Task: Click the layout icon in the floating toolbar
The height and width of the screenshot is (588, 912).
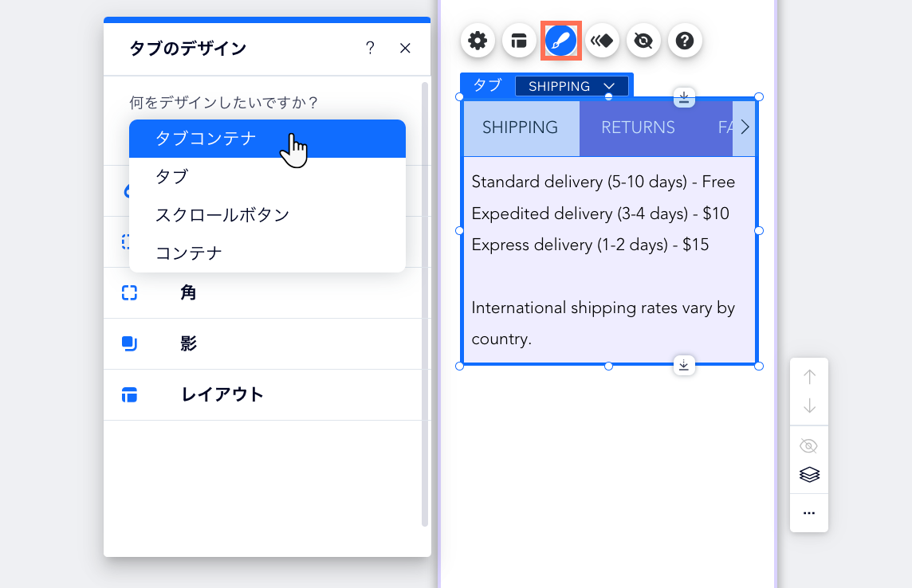Action: [x=519, y=41]
